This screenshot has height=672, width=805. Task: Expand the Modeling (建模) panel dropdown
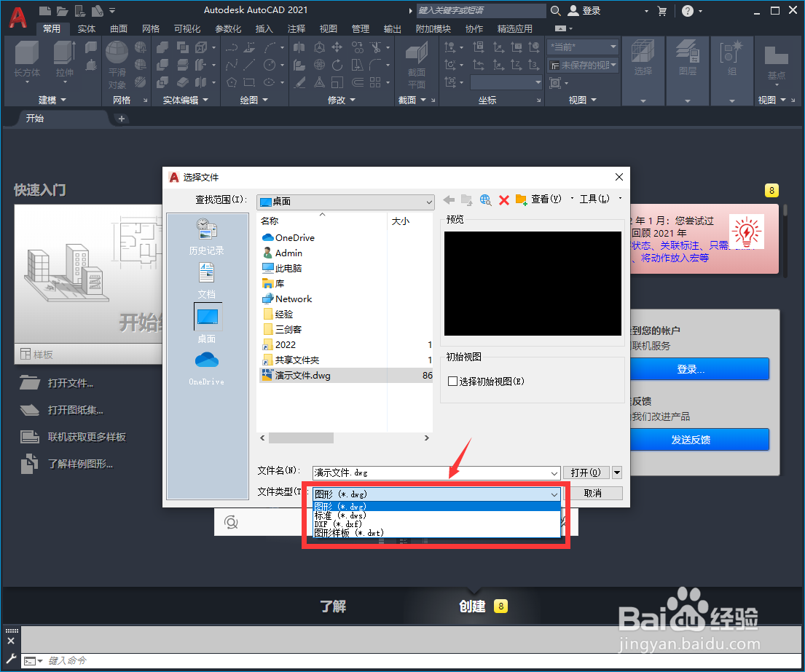[x=52, y=100]
